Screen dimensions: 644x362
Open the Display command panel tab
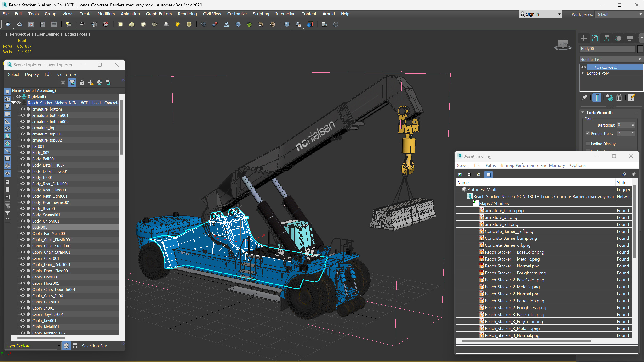click(629, 38)
